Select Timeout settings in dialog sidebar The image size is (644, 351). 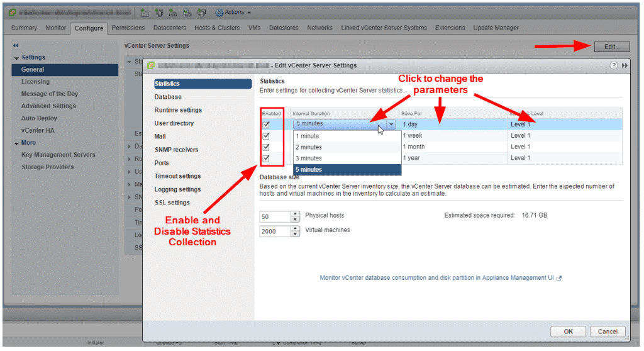tap(178, 176)
